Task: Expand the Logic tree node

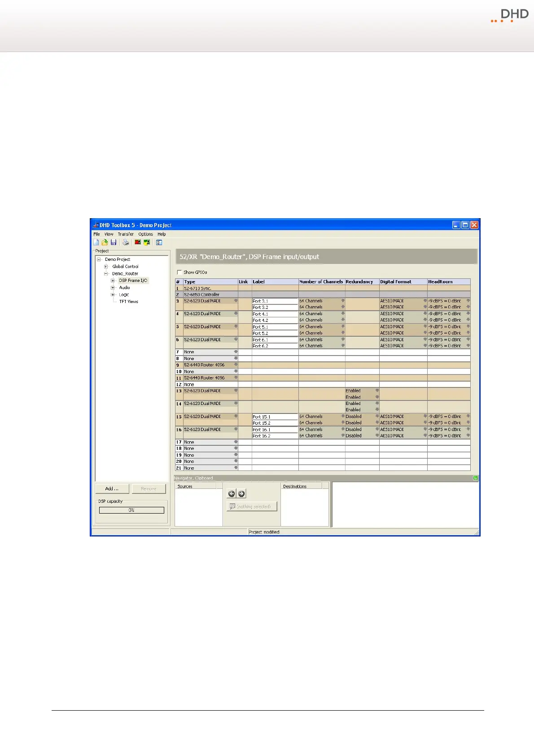Action: point(113,295)
